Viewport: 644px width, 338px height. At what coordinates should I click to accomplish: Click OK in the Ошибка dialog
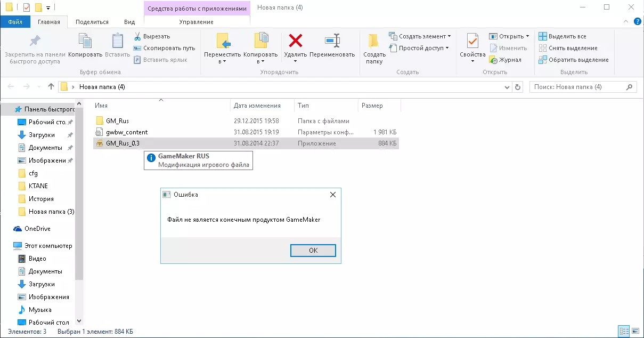(313, 251)
